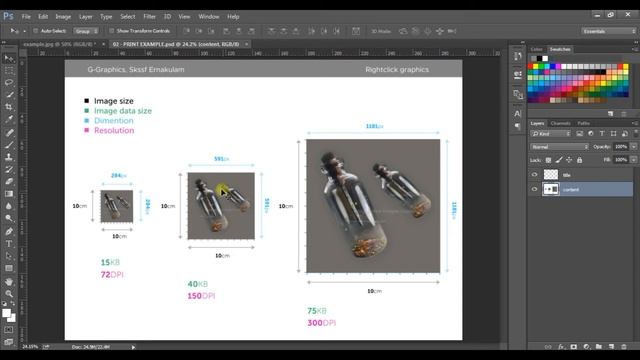Filter for pixel layers icon

580,133
